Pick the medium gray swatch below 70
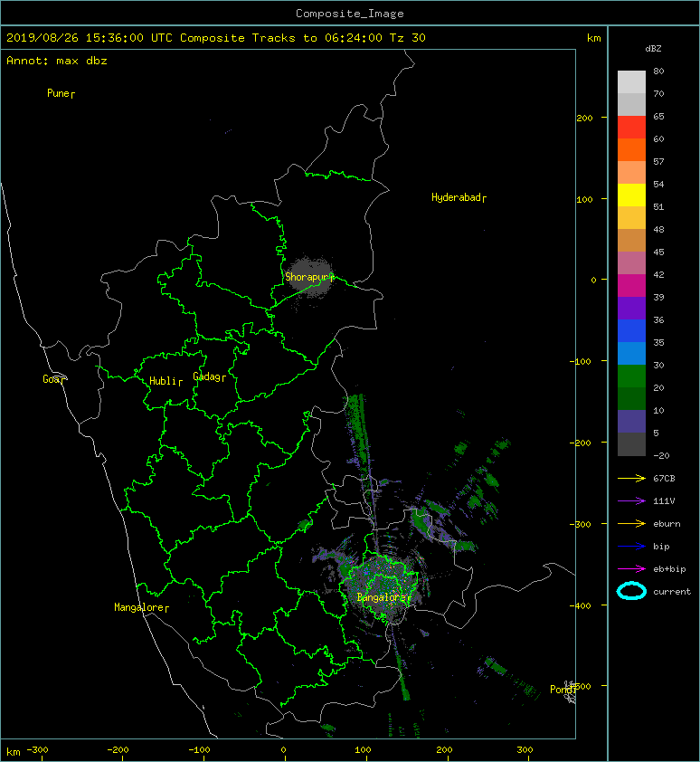 click(631, 104)
